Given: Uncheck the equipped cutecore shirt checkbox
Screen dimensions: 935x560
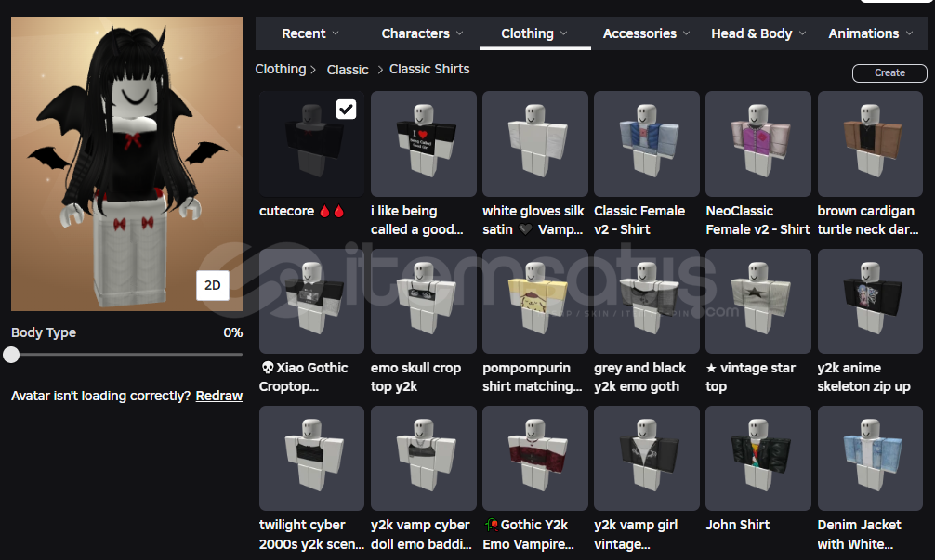Looking at the screenshot, I should [347, 109].
